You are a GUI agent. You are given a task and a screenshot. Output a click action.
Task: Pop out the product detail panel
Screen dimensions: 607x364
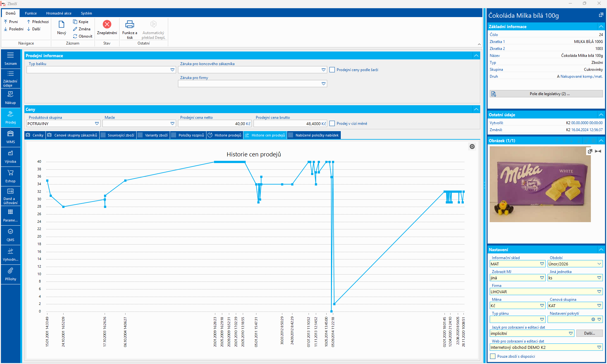point(601,15)
